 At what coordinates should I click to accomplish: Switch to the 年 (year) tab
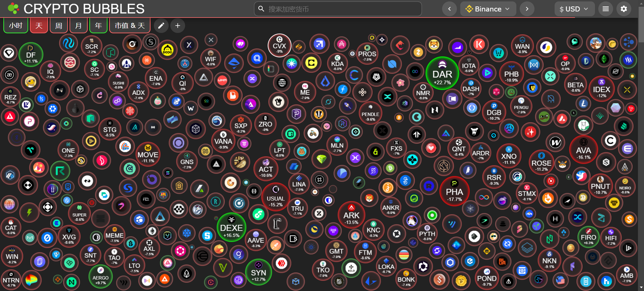98,25
